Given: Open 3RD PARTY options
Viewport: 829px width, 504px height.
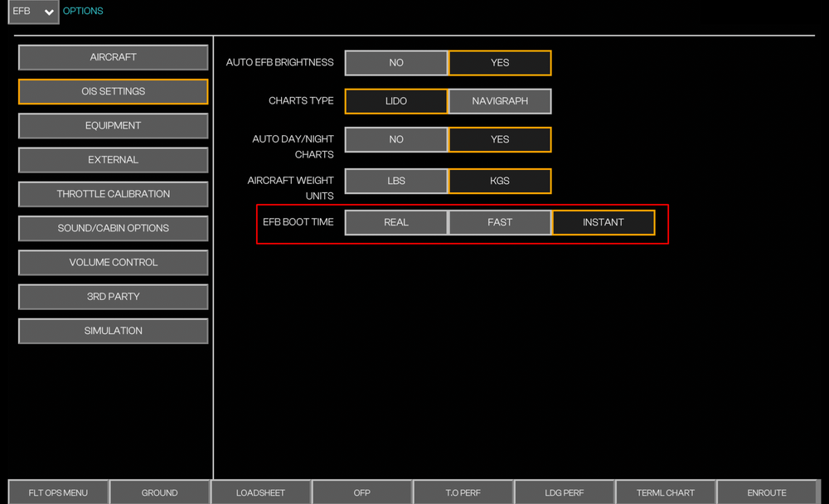Looking at the screenshot, I should [x=114, y=297].
